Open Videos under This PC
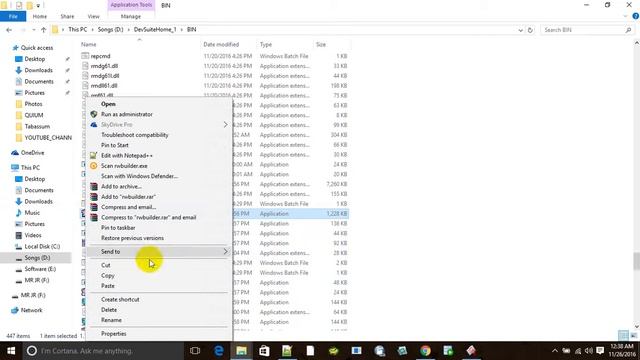Image resolution: width=640 pixels, height=360 pixels. (x=33, y=235)
